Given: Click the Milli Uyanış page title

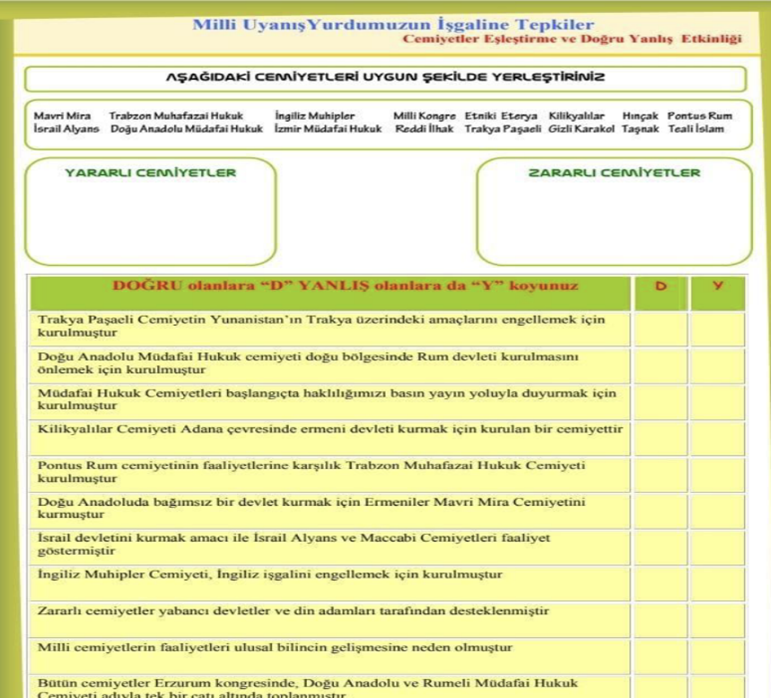Looking at the screenshot, I should [x=393, y=24].
